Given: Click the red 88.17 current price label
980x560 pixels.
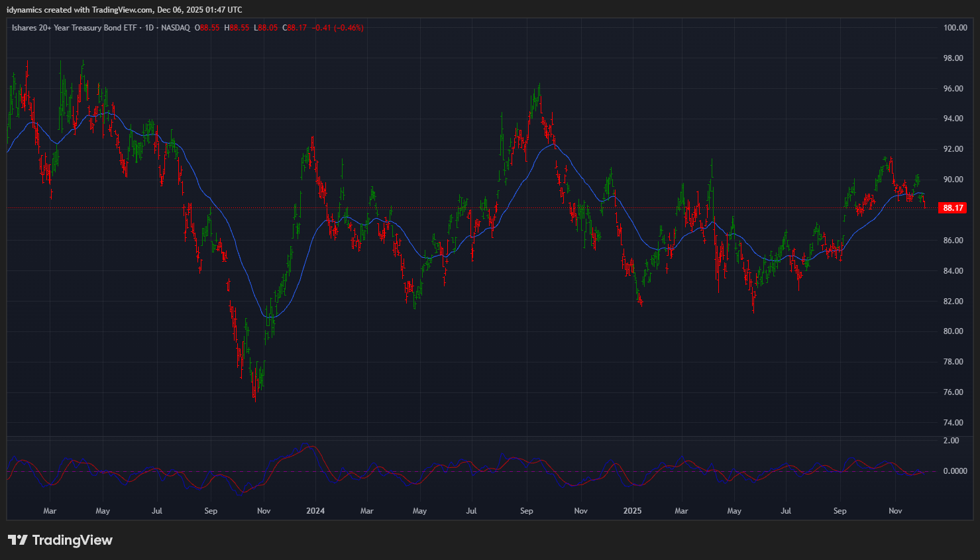Looking at the screenshot, I should (x=952, y=208).
